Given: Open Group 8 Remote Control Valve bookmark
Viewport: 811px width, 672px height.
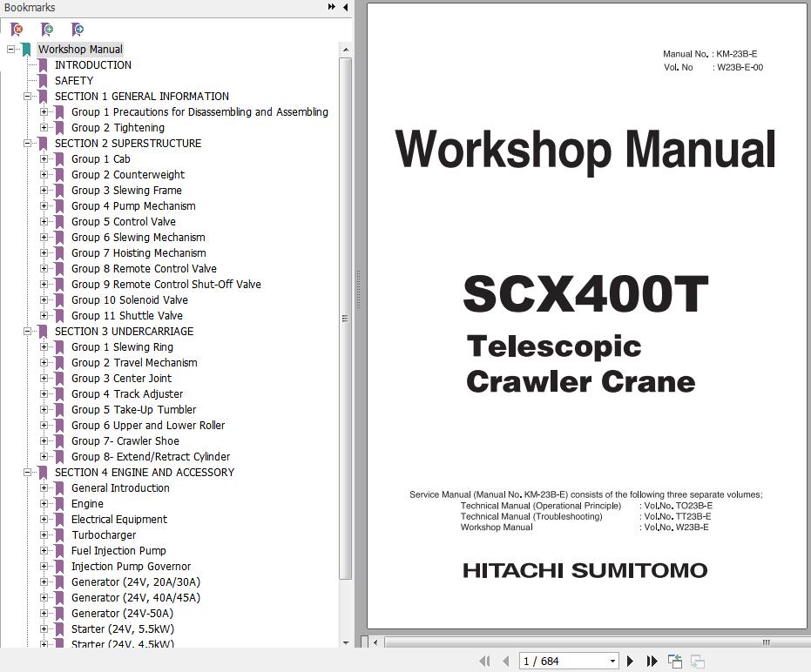Looking at the screenshot, I should click(144, 269).
